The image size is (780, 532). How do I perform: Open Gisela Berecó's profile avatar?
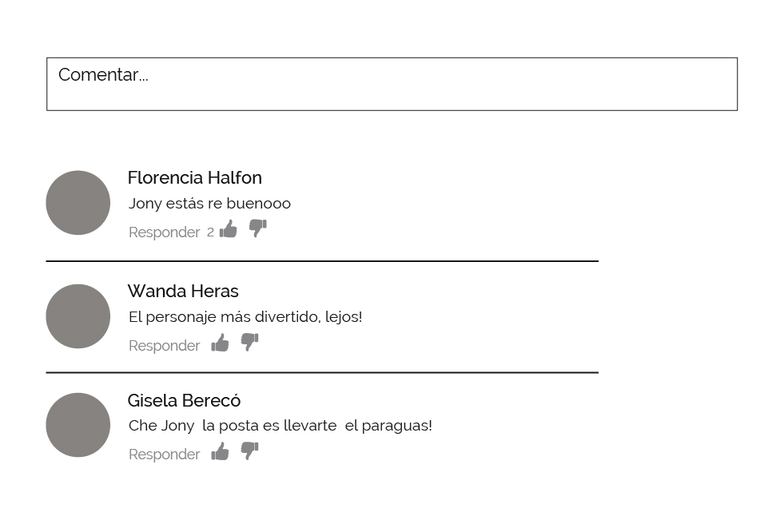point(78,425)
